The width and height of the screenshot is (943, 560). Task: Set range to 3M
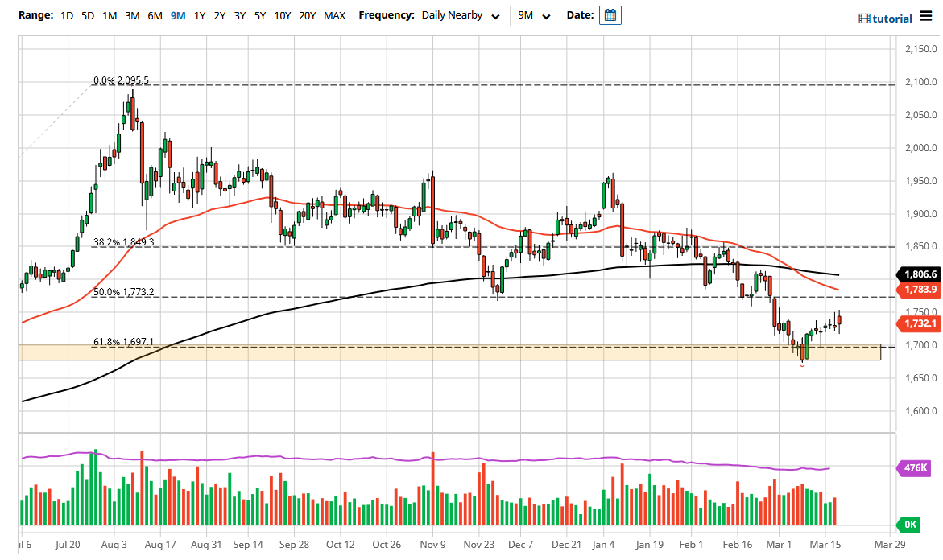132,15
